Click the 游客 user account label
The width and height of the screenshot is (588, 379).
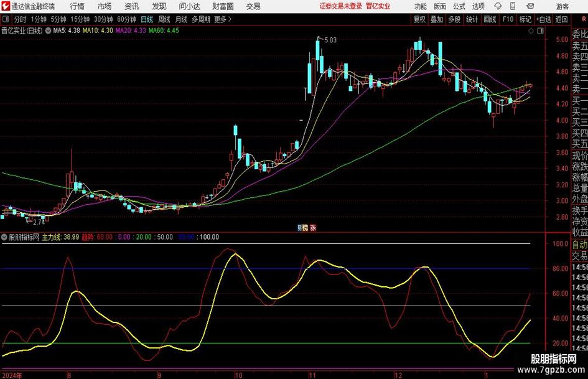coord(562,6)
